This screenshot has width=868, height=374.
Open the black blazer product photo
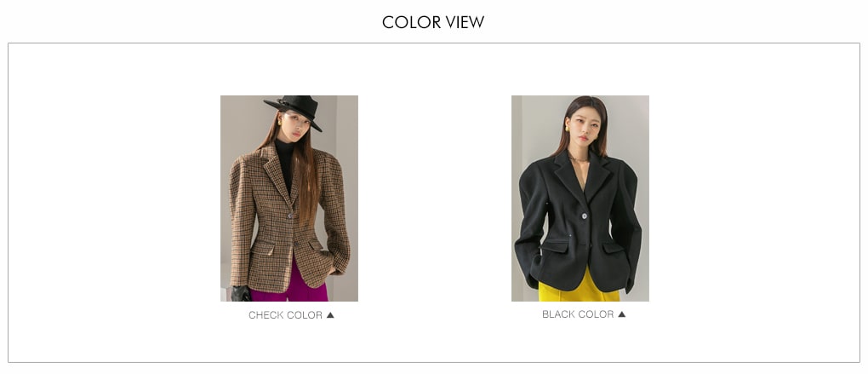[x=580, y=199]
